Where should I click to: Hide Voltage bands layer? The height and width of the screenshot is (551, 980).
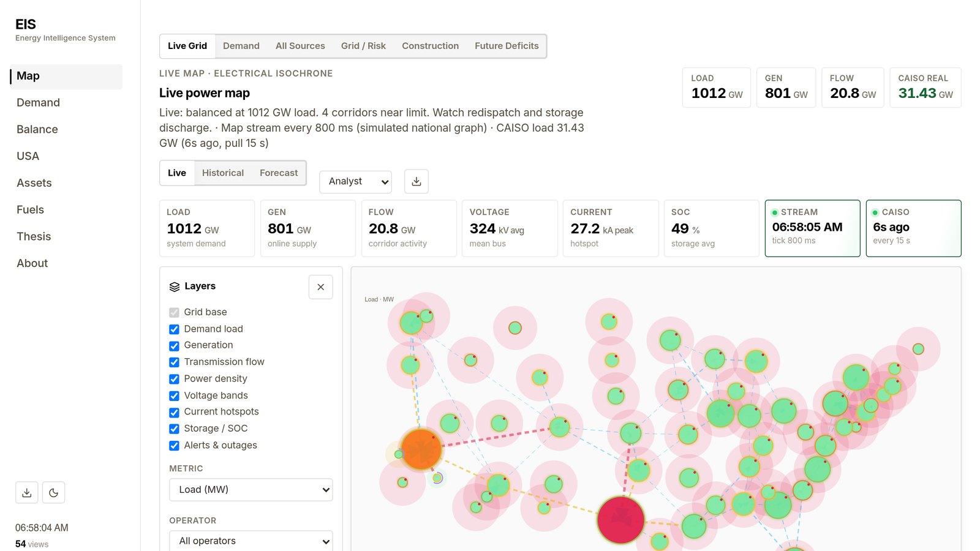click(174, 396)
